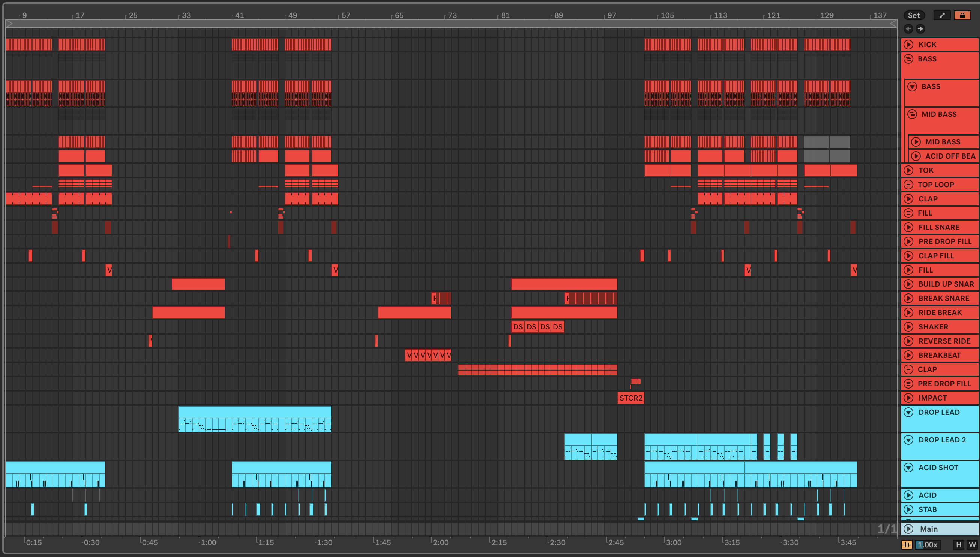Click the unfold icon on REVERSE RIDE track

[x=908, y=341]
